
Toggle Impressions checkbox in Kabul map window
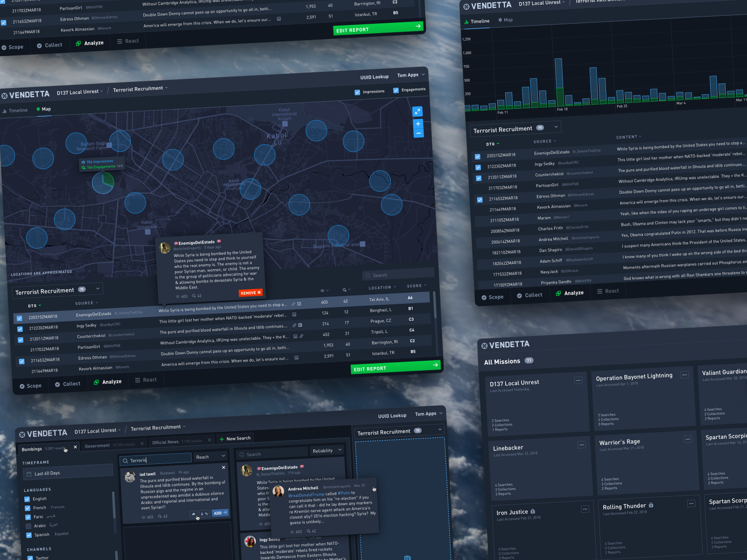point(358,92)
